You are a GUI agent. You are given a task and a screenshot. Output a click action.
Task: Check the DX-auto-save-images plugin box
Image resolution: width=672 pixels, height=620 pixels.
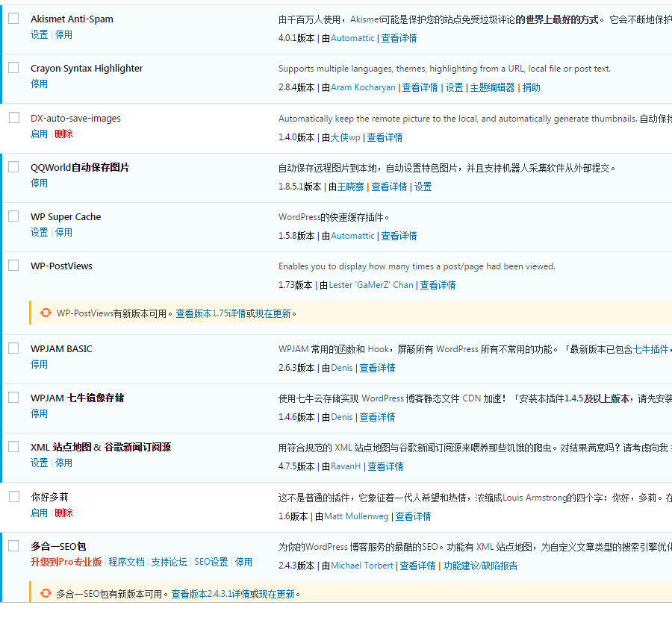click(x=14, y=118)
